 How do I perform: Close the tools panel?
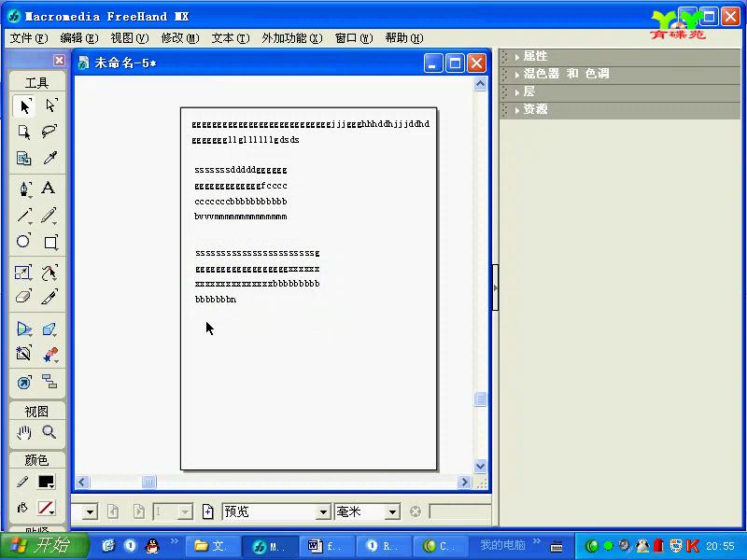59,60
